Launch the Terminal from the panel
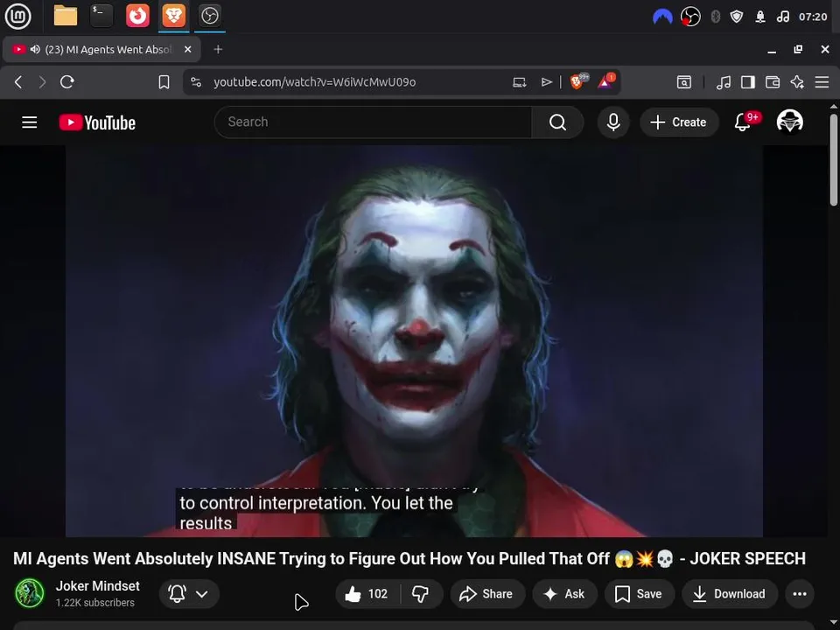This screenshot has height=630, width=840. tap(101, 16)
